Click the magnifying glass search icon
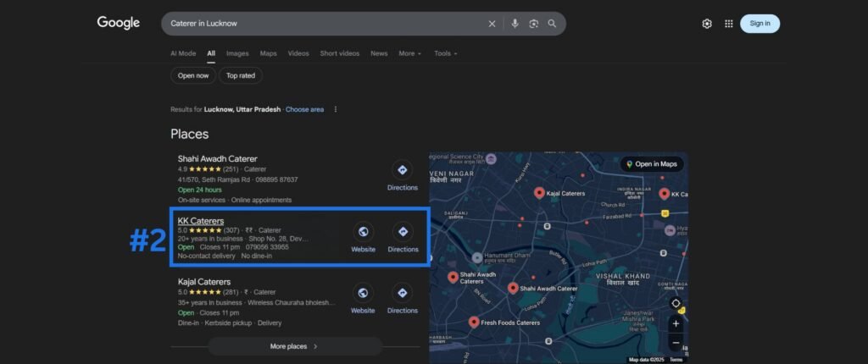Image resolution: width=868 pixels, height=364 pixels. point(553,24)
